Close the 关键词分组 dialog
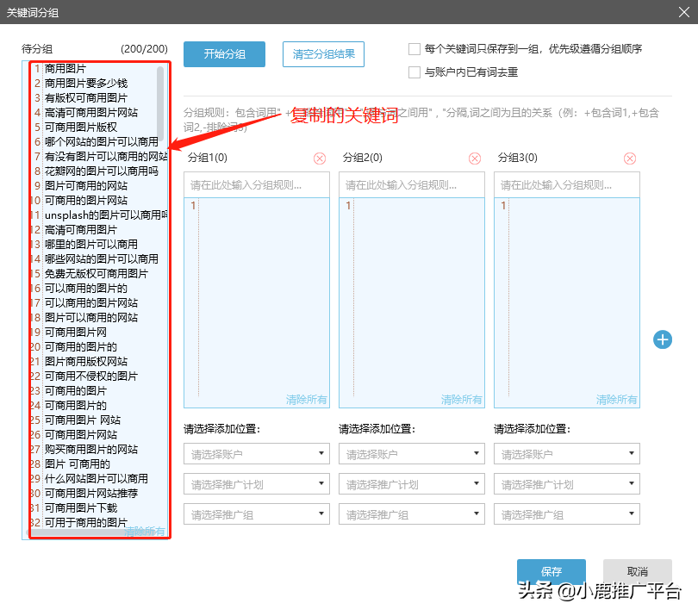The width and height of the screenshot is (698, 616). pos(683,12)
